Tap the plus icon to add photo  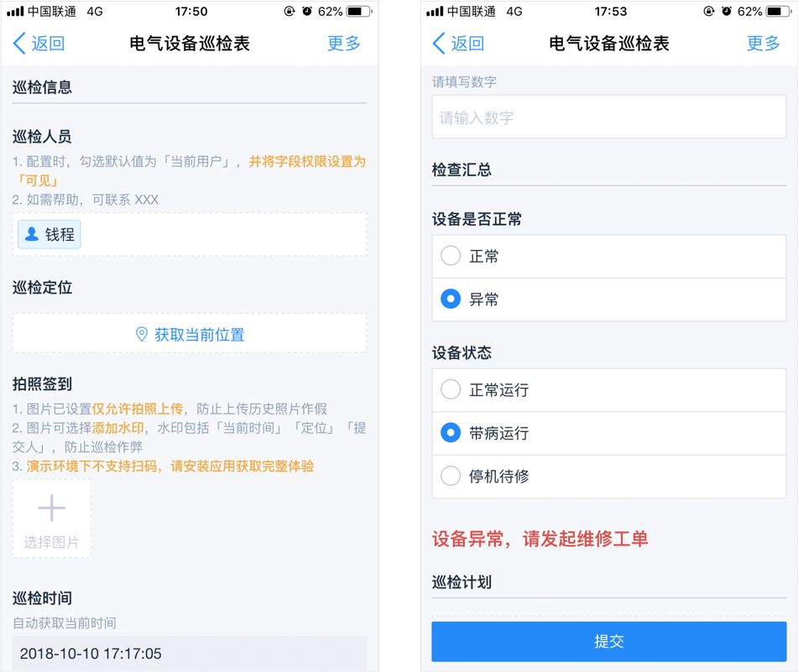52,508
